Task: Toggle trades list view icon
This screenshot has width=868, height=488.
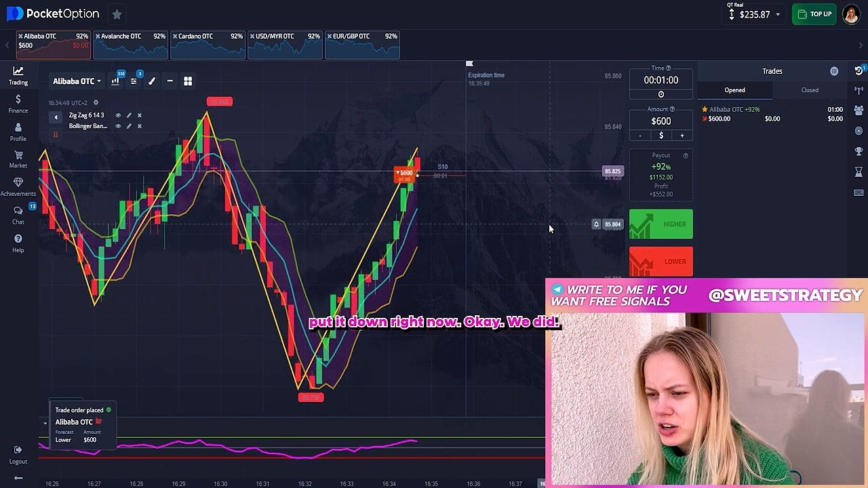Action: click(834, 71)
